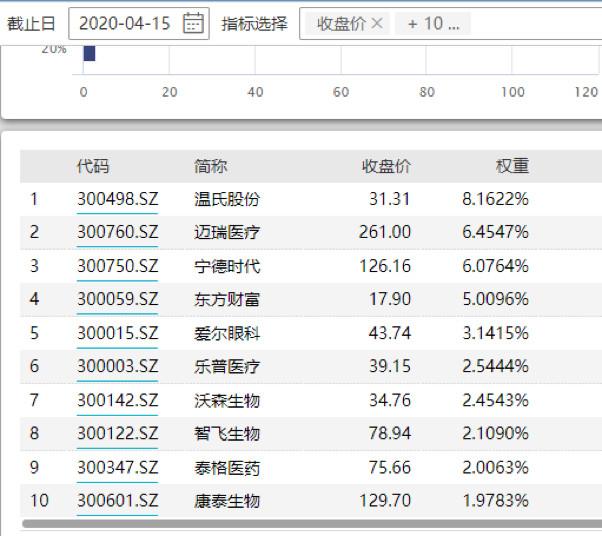Sort by the 收盘价 column header
The image size is (602, 536).
tap(386, 166)
